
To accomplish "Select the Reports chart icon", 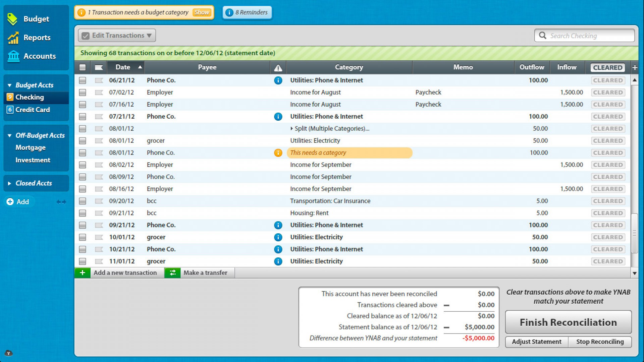I will pyautogui.click(x=12, y=38).
